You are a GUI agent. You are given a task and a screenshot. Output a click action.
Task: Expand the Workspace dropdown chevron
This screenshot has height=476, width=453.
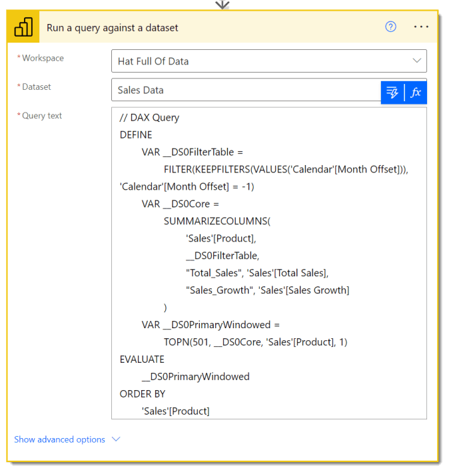coord(416,61)
